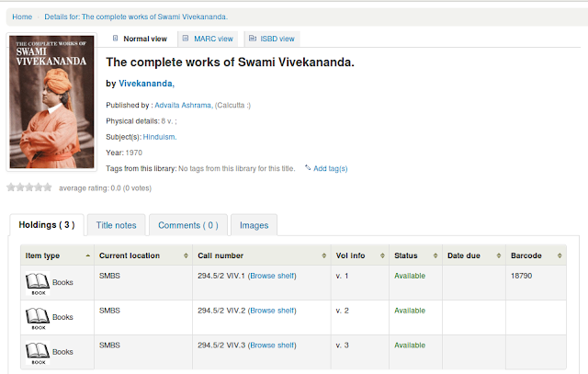Sort holdings by Call number arrow
This screenshot has height=374, width=588.
(x=323, y=255)
